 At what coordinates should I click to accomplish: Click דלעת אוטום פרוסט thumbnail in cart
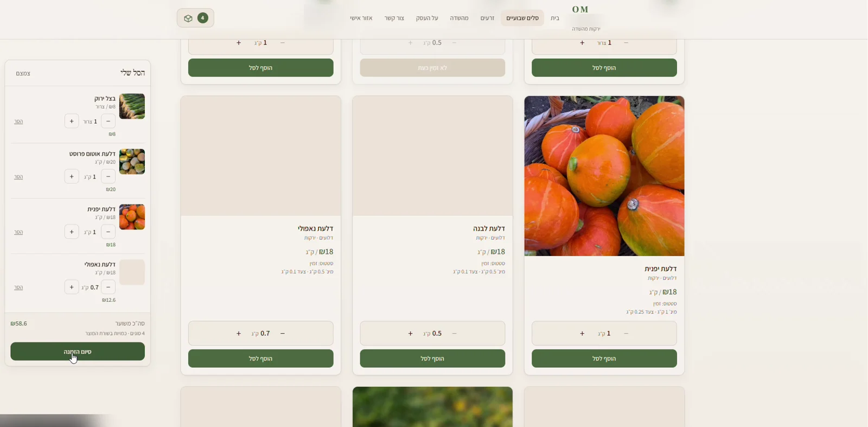132,162
